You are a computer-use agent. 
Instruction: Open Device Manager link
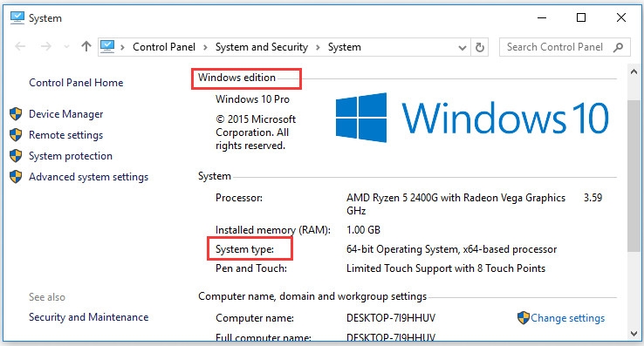[x=65, y=114]
